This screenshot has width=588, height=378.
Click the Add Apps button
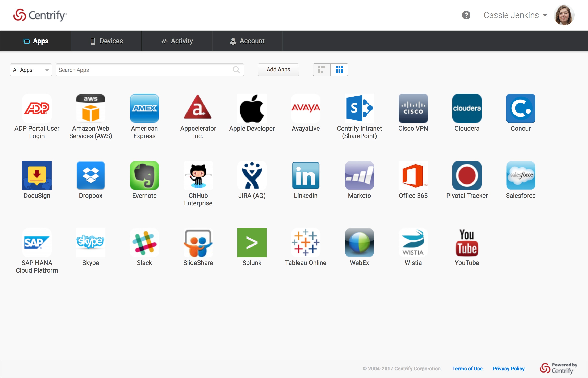click(x=278, y=70)
